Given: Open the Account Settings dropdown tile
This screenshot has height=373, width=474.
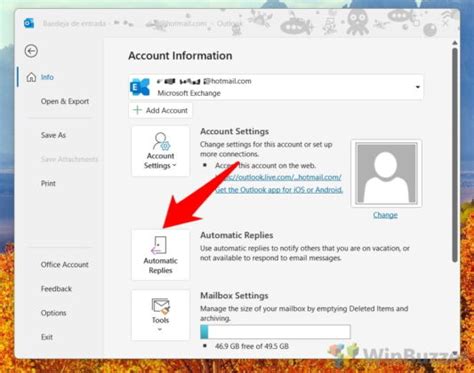Looking at the screenshot, I should pos(160,151).
